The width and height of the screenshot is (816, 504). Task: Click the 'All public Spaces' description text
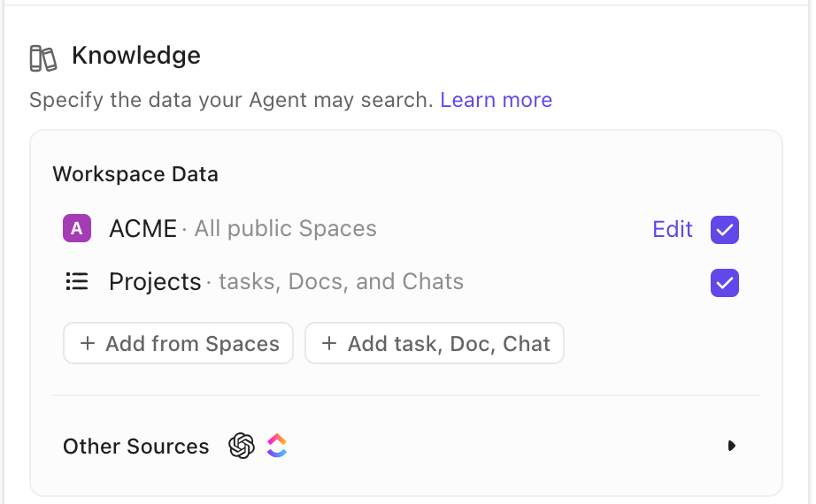click(x=285, y=229)
